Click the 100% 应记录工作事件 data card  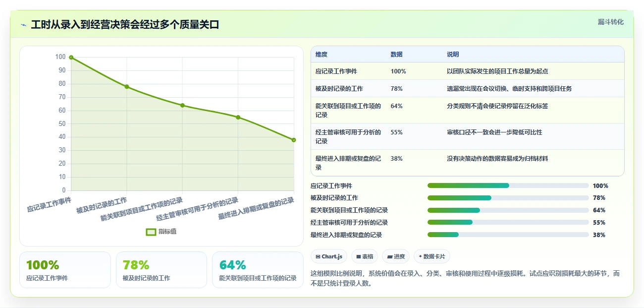(x=65, y=270)
